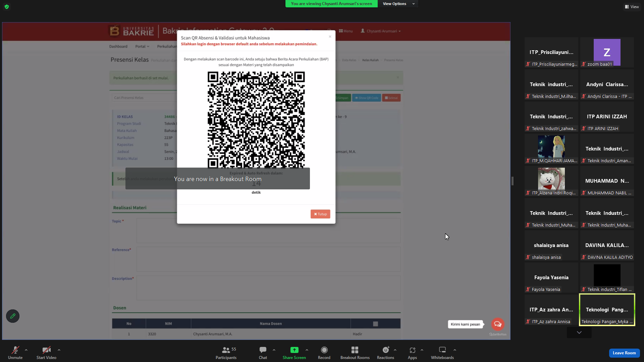Click into the Description text area
Viewport: 644px width, 362px height.
click(268, 288)
